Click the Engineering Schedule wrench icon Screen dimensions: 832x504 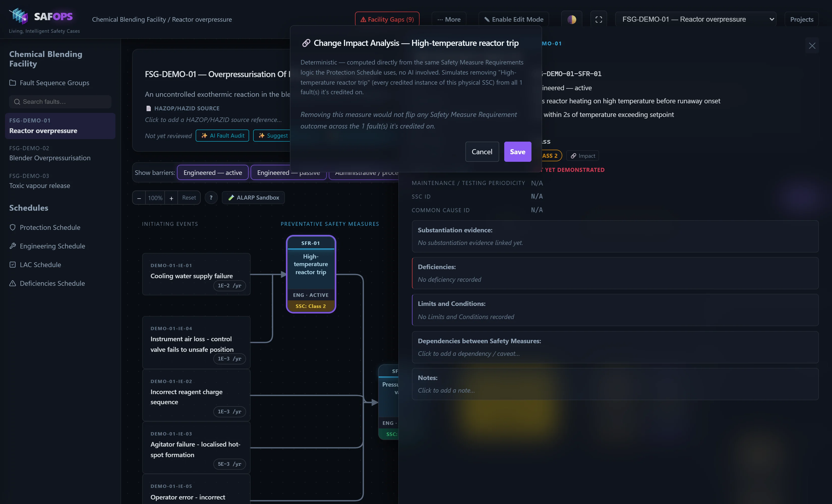[x=13, y=246]
